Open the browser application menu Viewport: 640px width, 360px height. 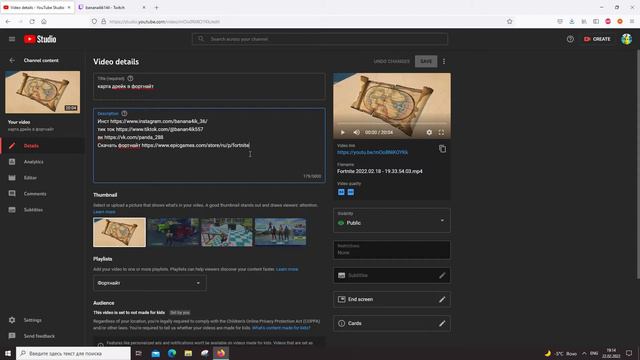tap(632, 22)
